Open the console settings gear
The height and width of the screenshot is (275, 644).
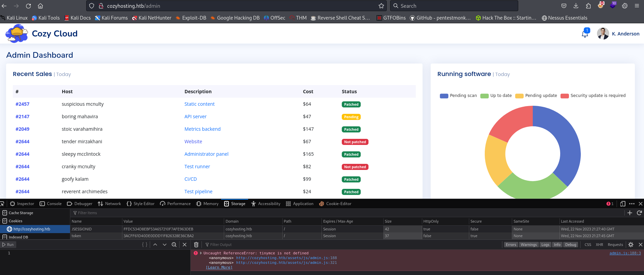[x=631, y=245]
